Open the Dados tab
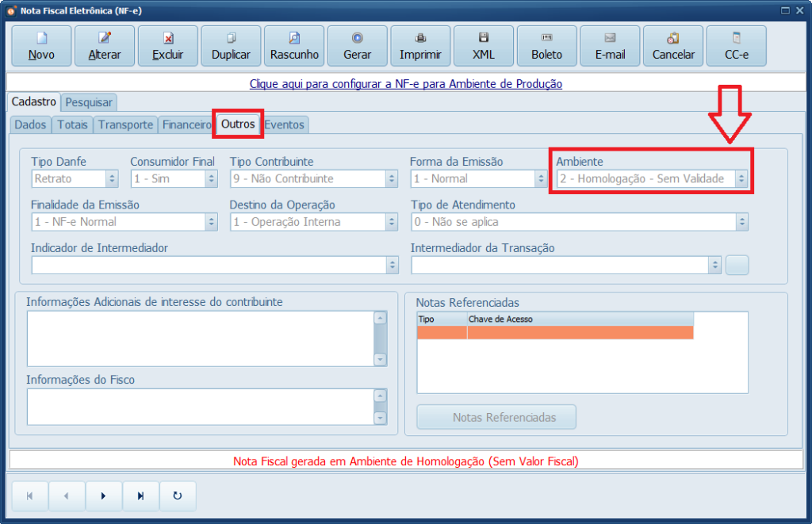 tap(30, 124)
